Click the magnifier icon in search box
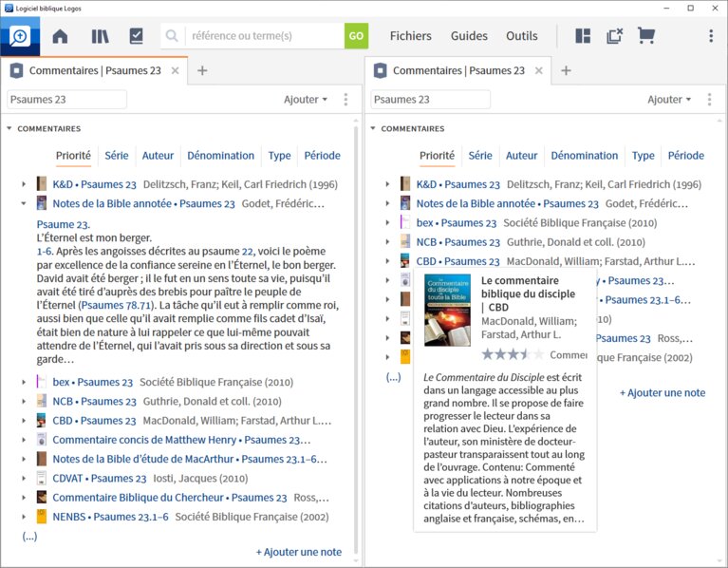The height and width of the screenshot is (568, 728). point(172,36)
